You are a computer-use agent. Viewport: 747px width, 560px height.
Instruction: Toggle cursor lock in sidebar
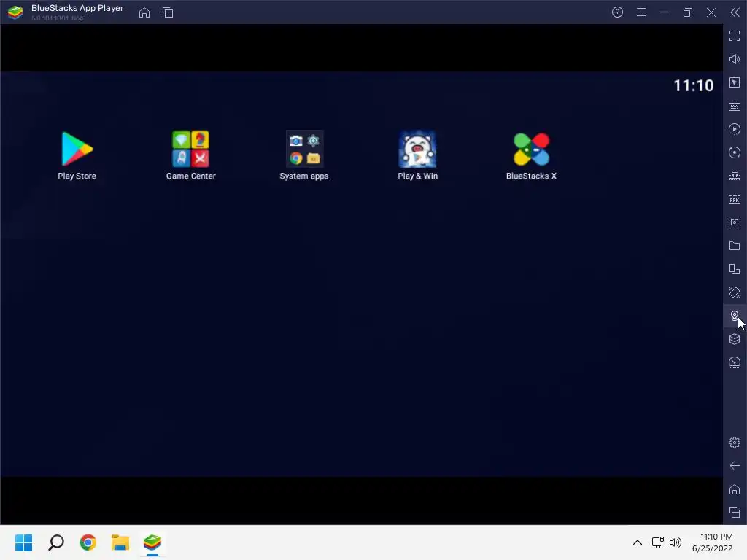[735, 82]
